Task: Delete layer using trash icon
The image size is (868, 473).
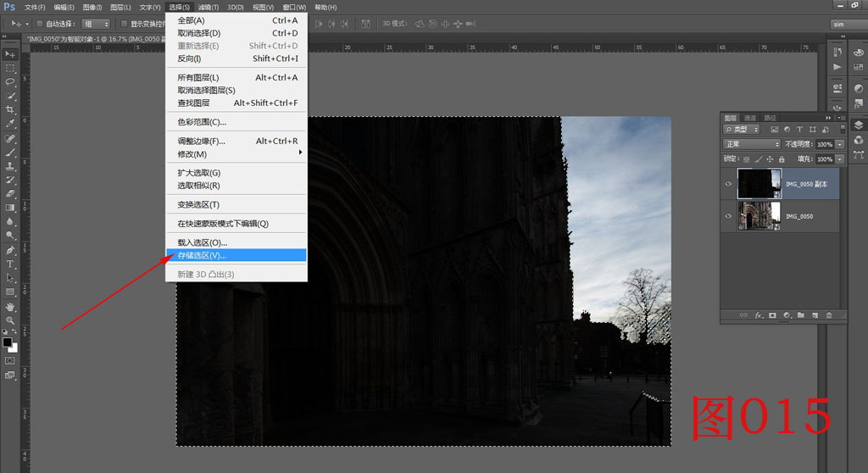Action: [x=829, y=315]
